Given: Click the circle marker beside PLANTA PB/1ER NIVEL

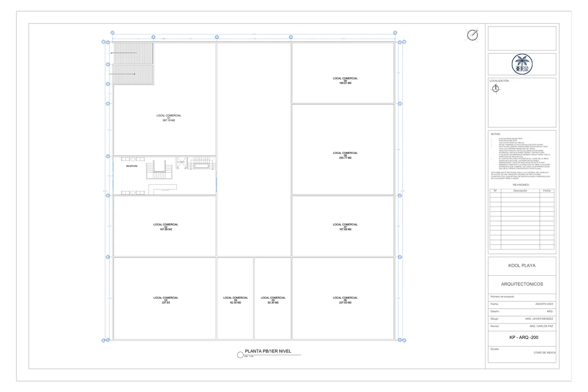Looking at the screenshot, I should tap(240, 354).
